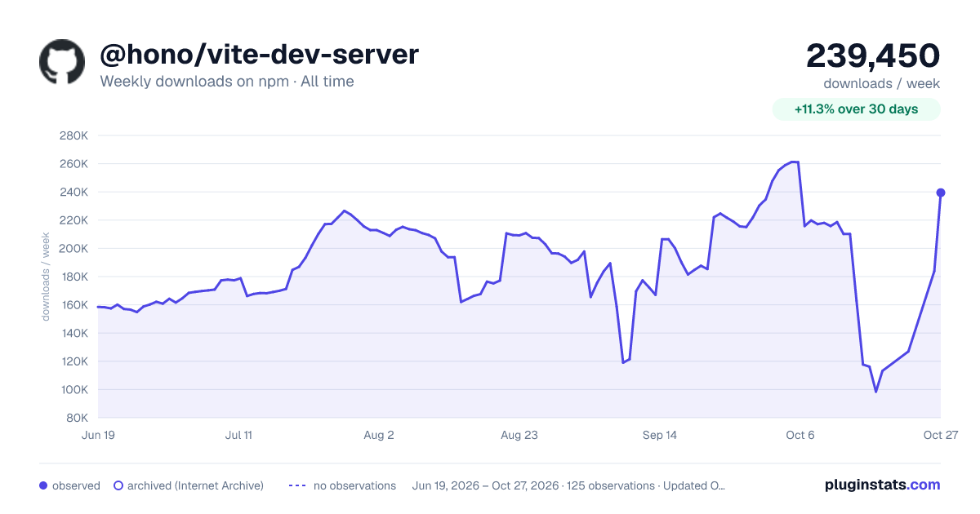Click the date range and observations footer text
Screen dimensions: 980x514
coord(569,485)
